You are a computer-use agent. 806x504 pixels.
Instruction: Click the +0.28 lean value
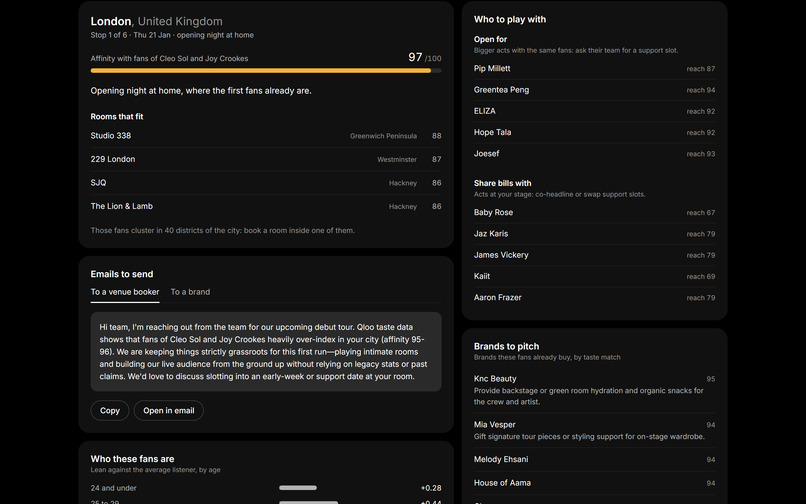pyautogui.click(x=431, y=488)
